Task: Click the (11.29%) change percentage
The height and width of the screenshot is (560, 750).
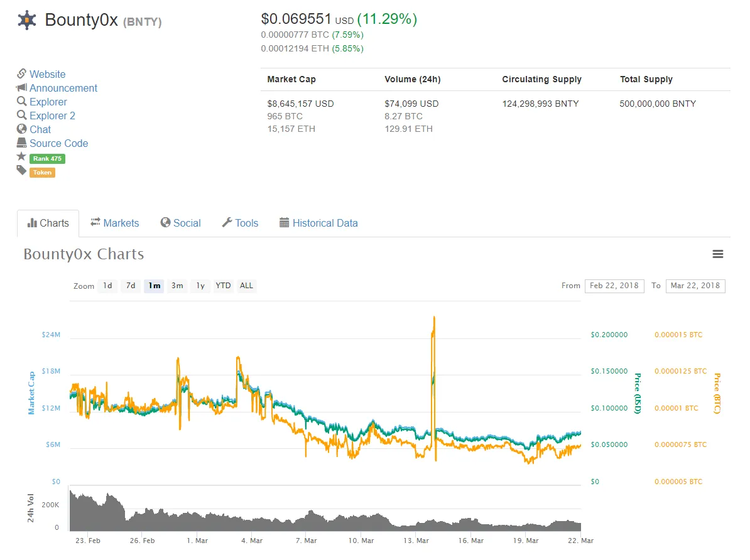Action: click(x=387, y=19)
